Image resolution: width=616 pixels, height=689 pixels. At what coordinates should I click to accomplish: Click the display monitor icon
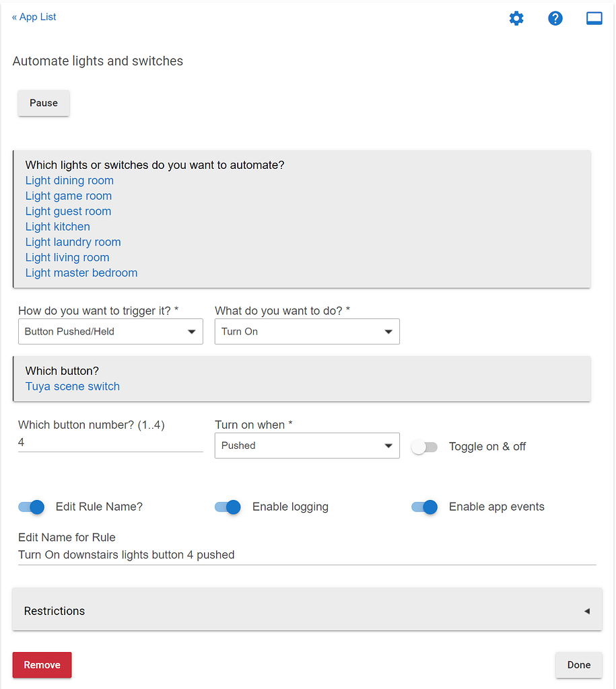click(594, 18)
